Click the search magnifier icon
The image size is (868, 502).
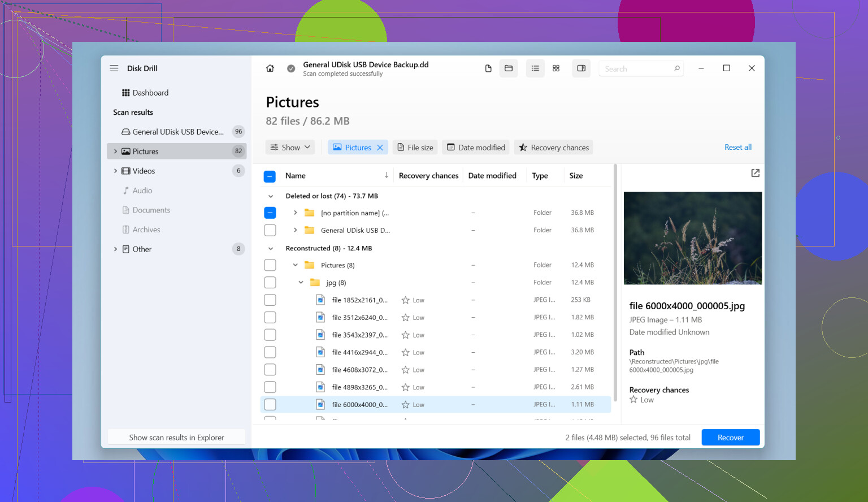click(x=677, y=68)
